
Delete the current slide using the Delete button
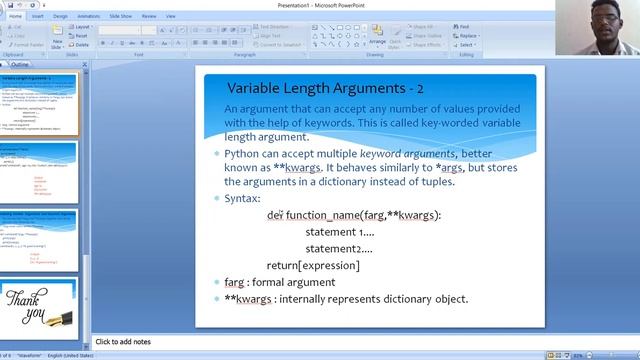tap(78, 45)
